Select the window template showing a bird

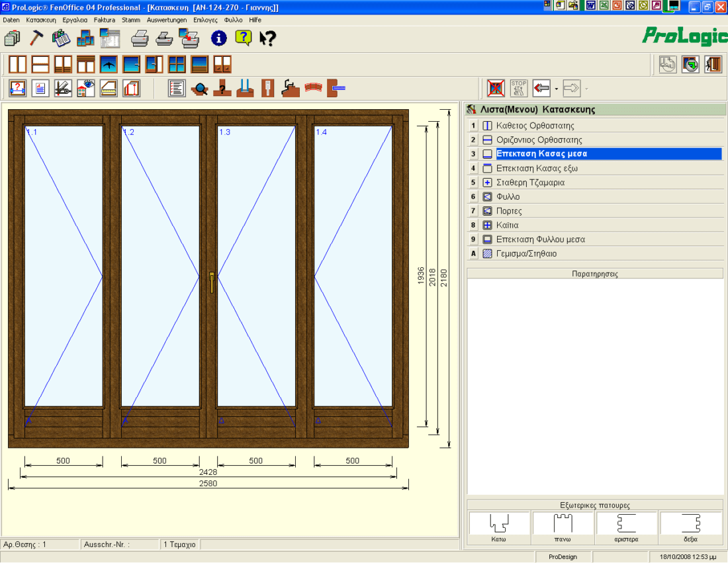pyautogui.click(x=109, y=65)
